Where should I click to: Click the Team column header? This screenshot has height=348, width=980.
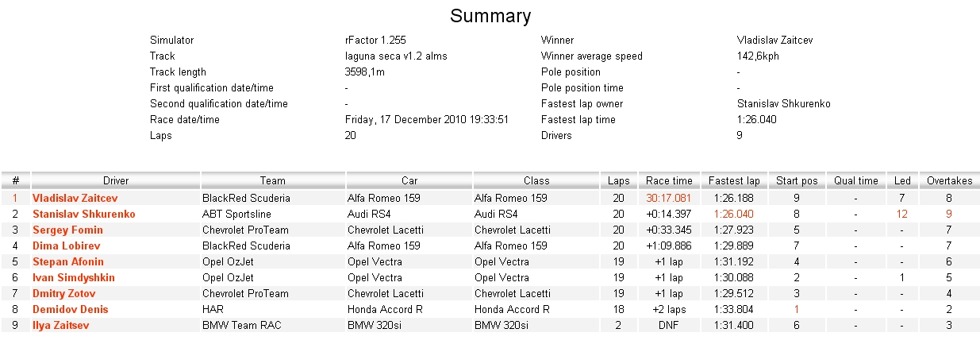coord(272,181)
